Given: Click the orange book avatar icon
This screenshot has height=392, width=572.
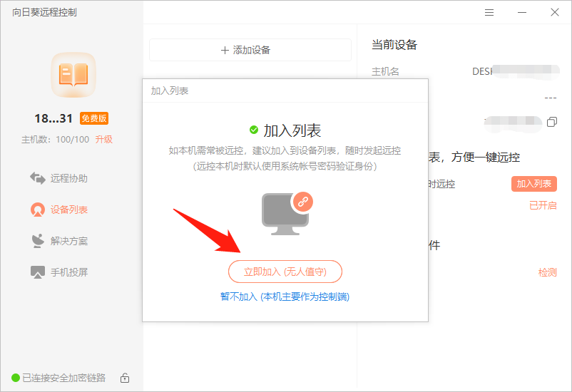Looking at the screenshot, I should [x=73, y=74].
